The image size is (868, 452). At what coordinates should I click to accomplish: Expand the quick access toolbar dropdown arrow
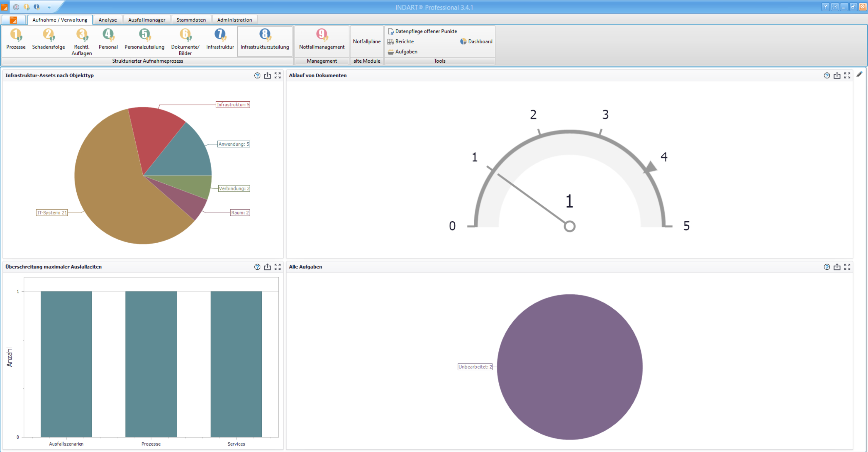click(x=49, y=7)
